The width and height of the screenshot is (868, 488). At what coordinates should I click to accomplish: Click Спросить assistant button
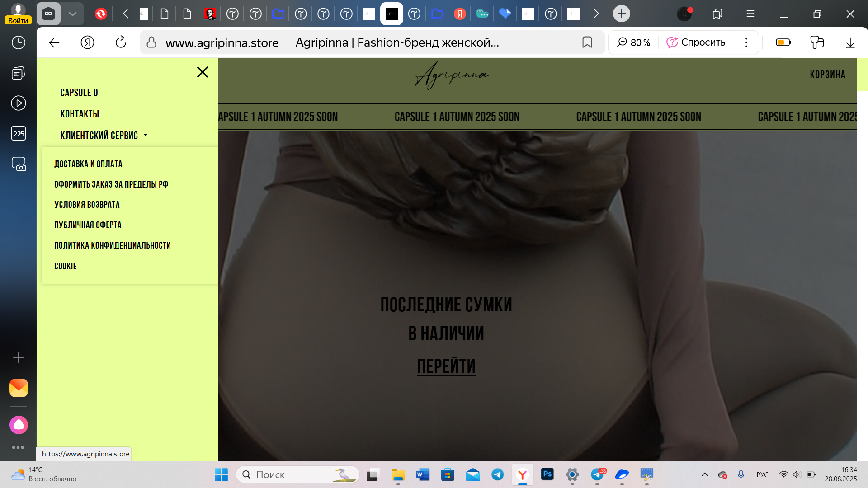[x=696, y=42]
